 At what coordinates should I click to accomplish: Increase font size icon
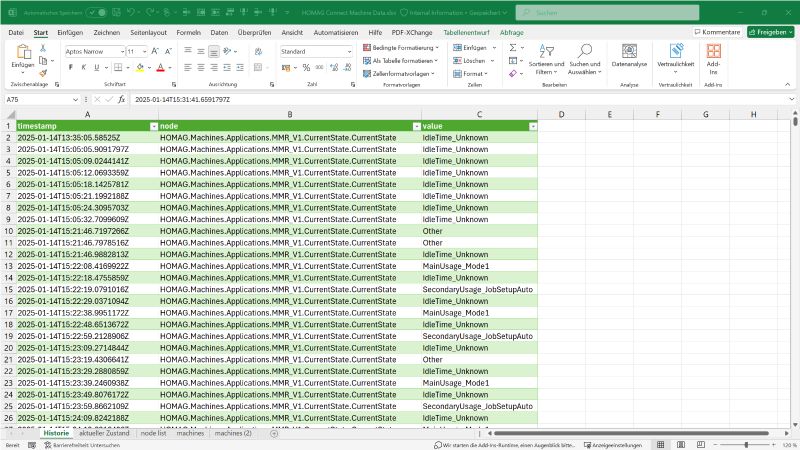pyautogui.click(x=155, y=51)
